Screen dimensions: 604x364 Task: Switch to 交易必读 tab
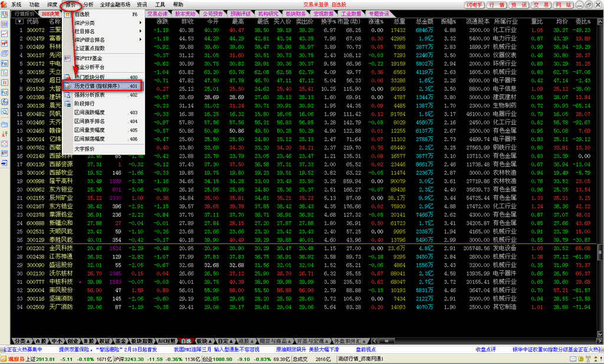157,14
